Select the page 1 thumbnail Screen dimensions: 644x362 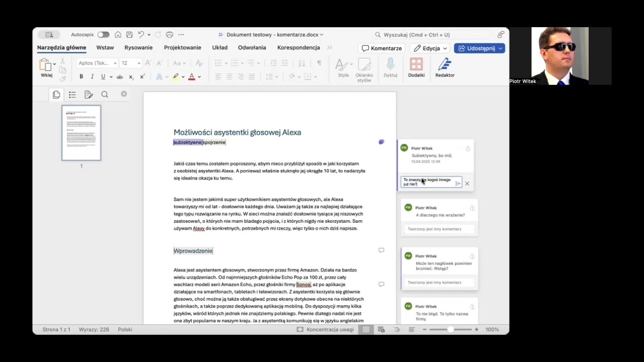[x=81, y=133]
